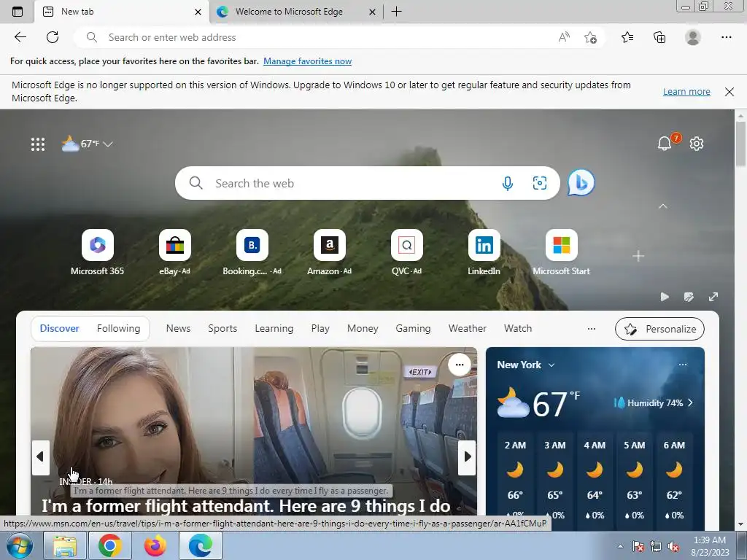Open the Watch category
Screen dimensions: 747x560
pos(518,329)
